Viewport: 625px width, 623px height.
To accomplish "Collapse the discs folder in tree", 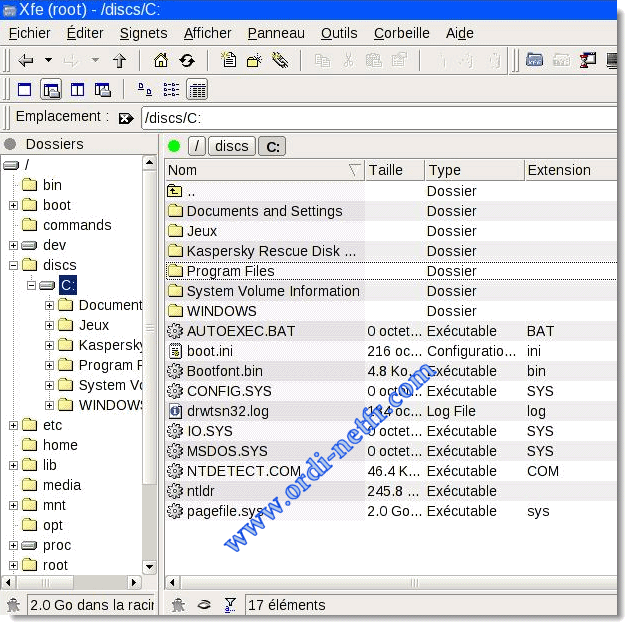I will (13, 265).
